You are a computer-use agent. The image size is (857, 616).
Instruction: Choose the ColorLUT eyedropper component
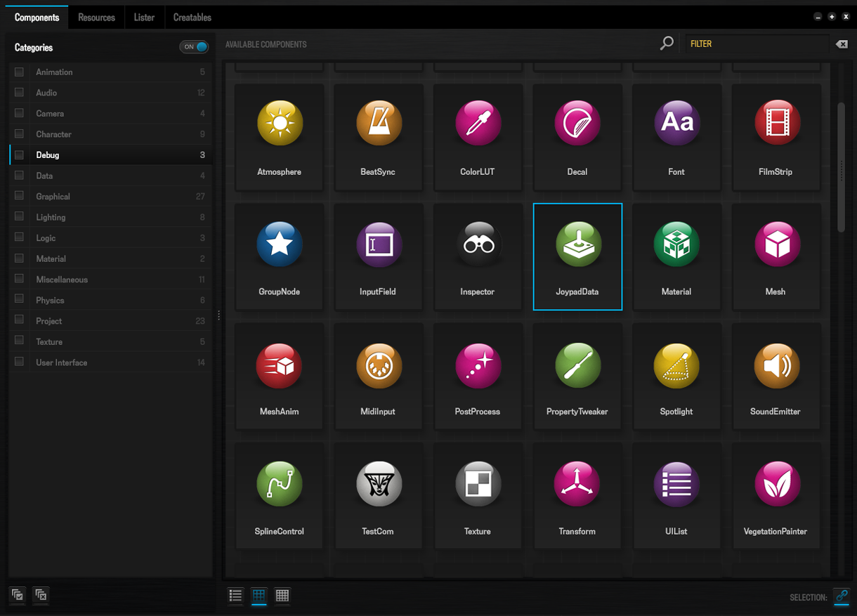coord(478,124)
